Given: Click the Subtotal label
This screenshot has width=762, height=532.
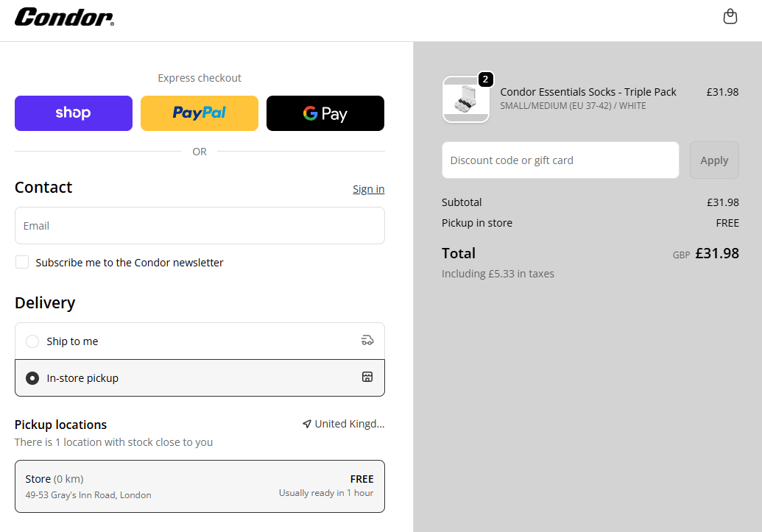Looking at the screenshot, I should (462, 202).
